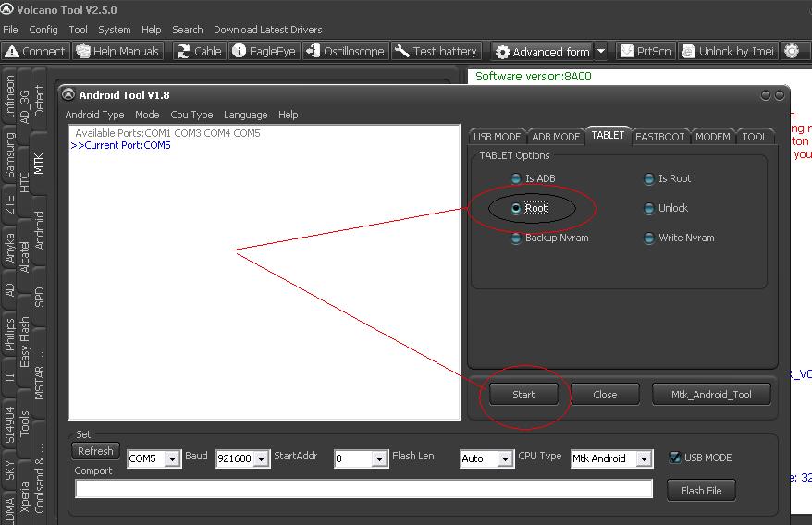The image size is (812, 525).
Task: Select the Easy Flash side tab
Action: tap(24, 342)
